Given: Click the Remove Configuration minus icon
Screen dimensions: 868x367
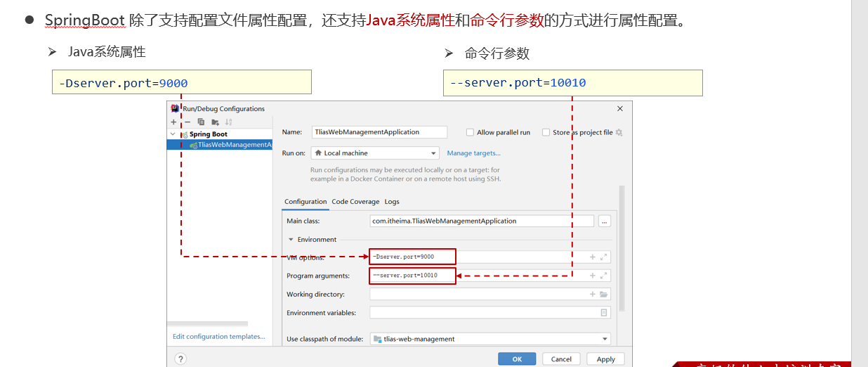Looking at the screenshot, I should [x=188, y=122].
